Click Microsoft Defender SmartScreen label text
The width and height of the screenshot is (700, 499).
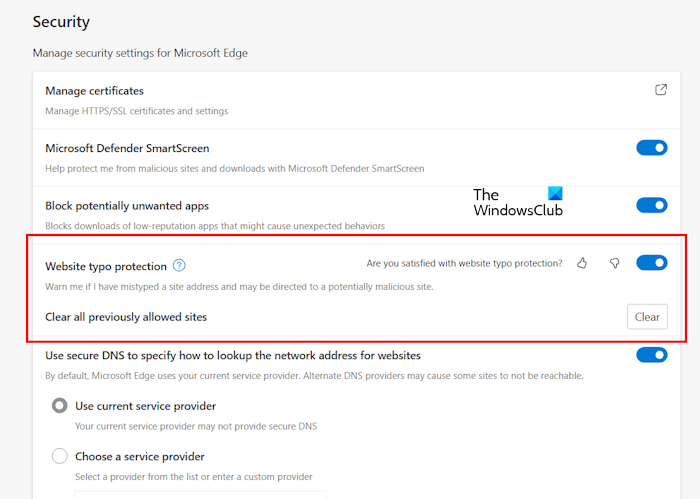127,148
